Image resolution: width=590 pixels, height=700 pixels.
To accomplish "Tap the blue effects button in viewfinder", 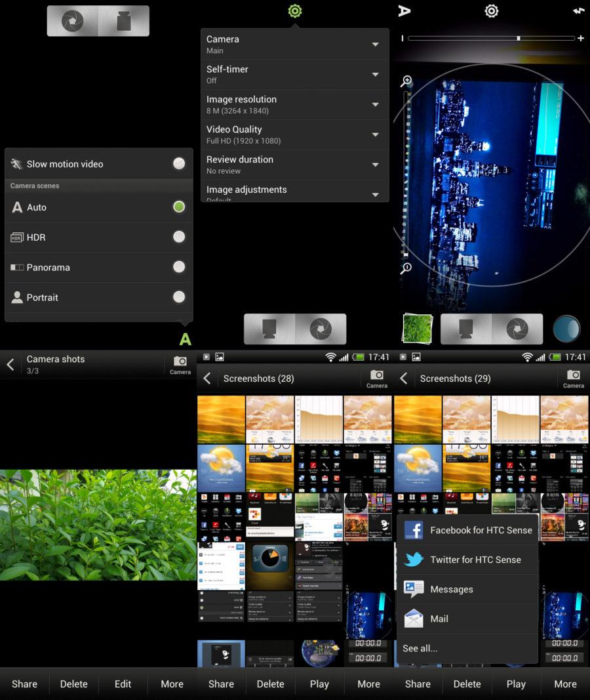I will (x=567, y=329).
